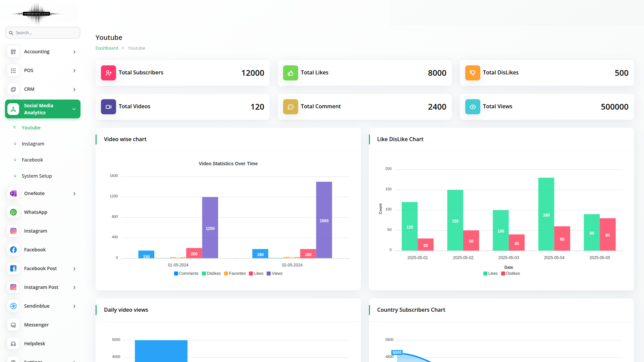Image resolution: width=644 pixels, height=362 pixels.
Task: Click the Total Views eye icon
Action: point(473,107)
